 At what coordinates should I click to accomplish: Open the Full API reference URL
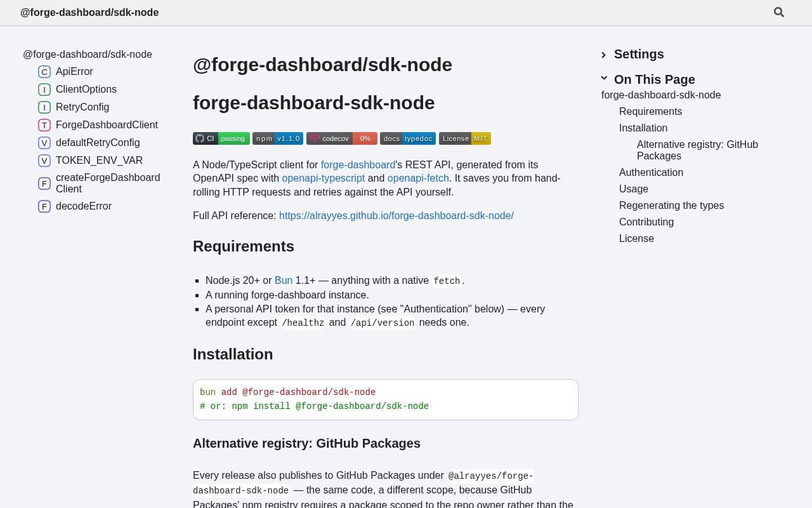pyautogui.click(x=396, y=216)
